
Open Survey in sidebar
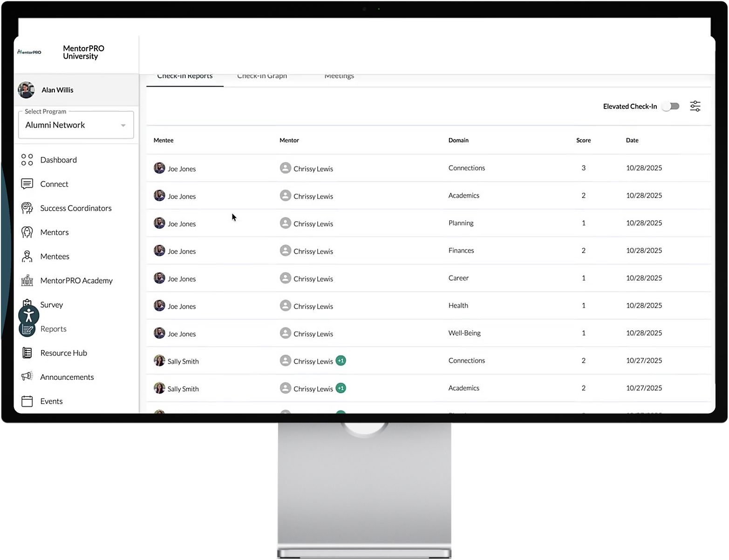[x=52, y=304]
